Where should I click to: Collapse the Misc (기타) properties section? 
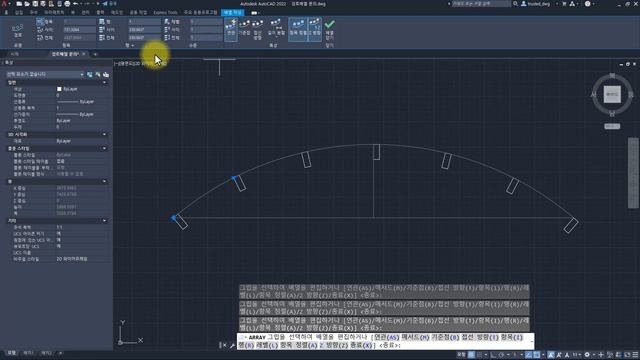[104, 220]
